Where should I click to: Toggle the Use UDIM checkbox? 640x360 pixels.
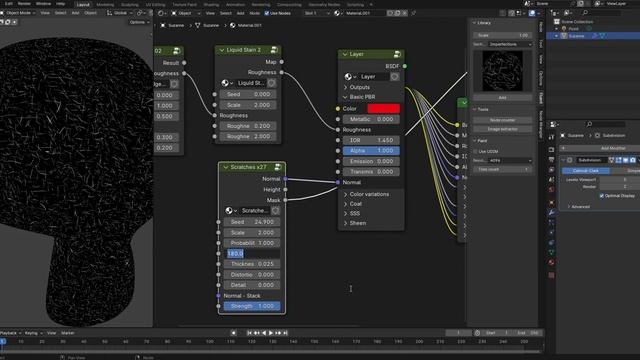click(476, 151)
